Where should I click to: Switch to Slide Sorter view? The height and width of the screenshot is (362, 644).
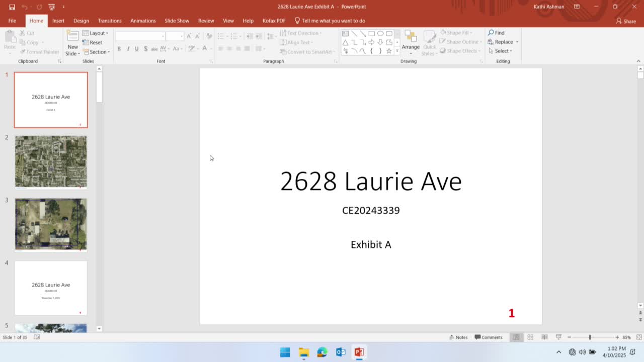click(x=530, y=337)
